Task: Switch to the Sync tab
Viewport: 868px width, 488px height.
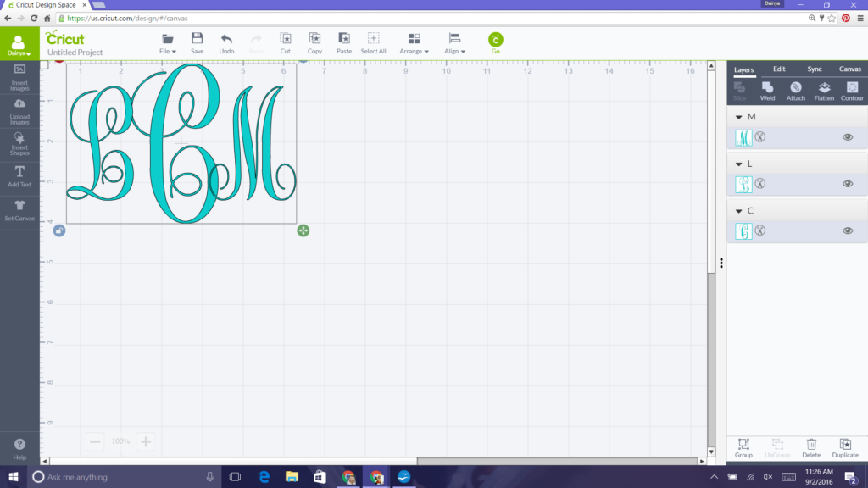Action: click(815, 69)
